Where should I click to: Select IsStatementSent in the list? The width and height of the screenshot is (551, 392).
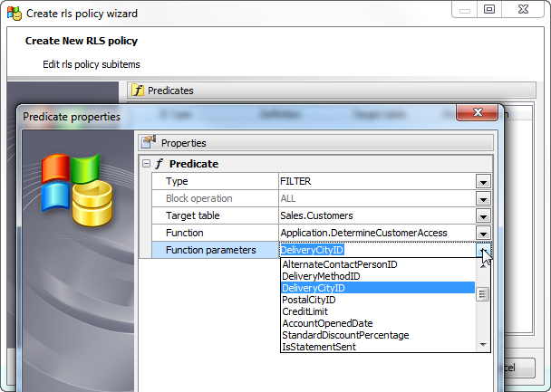318,347
